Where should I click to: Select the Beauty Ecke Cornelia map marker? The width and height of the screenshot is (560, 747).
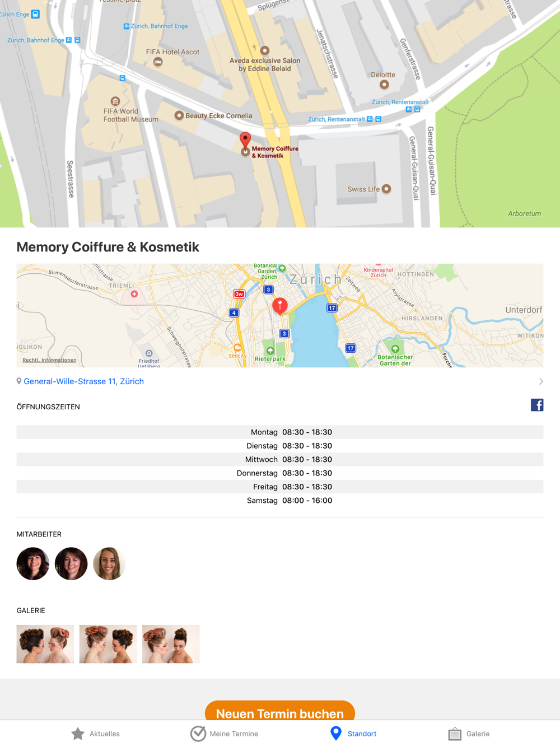(179, 115)
